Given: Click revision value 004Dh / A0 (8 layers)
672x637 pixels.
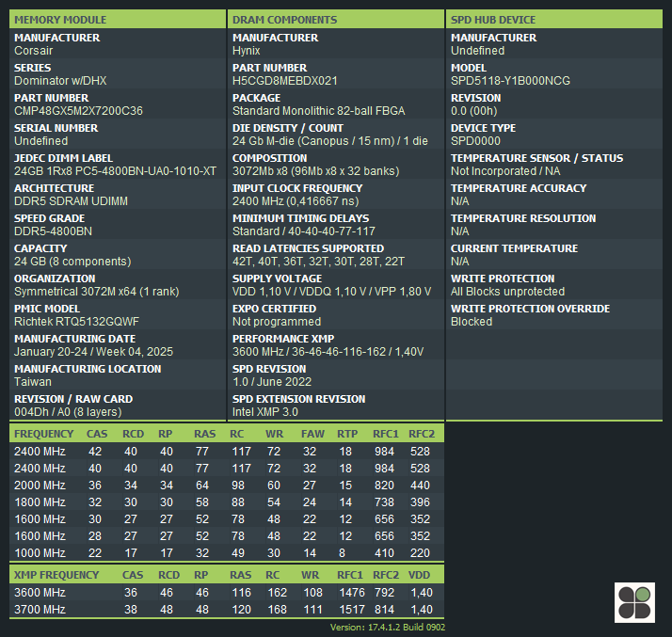Looking at the screenshot, I should click(68, 412).
